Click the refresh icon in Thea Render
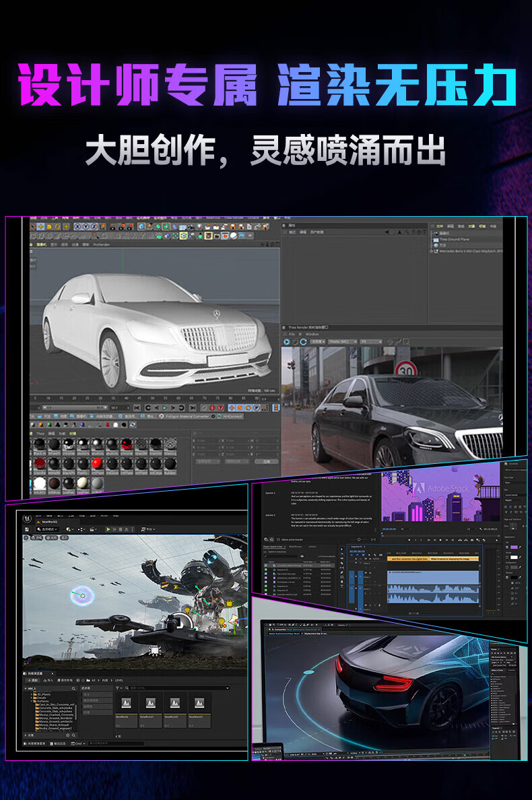The height and width of the screenshot is (800, 532). pyautogui.click(x=303, y=342)
